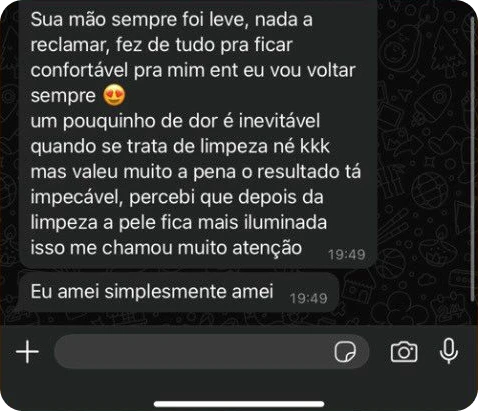Viewport: 478px width, 411px height.
Task: Open the plus attachment menu
Action: (x=27, y=351)
